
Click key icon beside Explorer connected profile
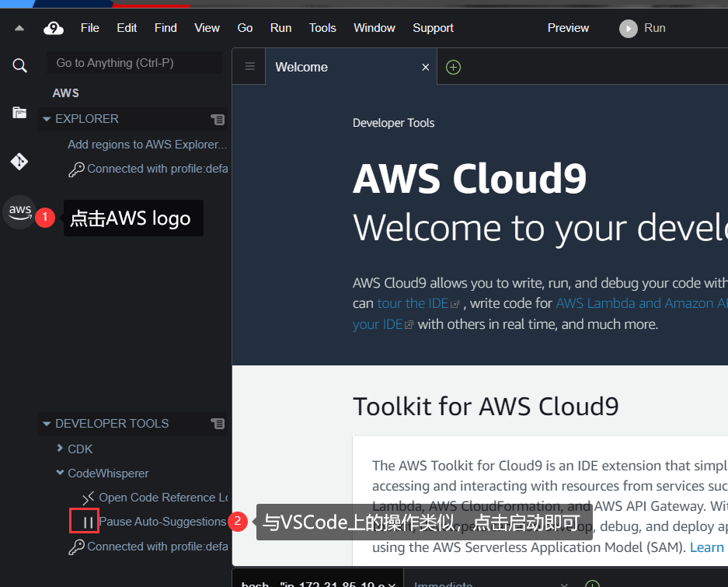tap(77, 169)
